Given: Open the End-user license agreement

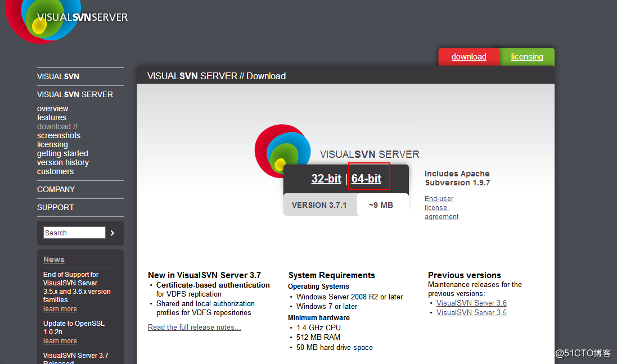Looking at the screenshot, I should [x=442, y=207].
